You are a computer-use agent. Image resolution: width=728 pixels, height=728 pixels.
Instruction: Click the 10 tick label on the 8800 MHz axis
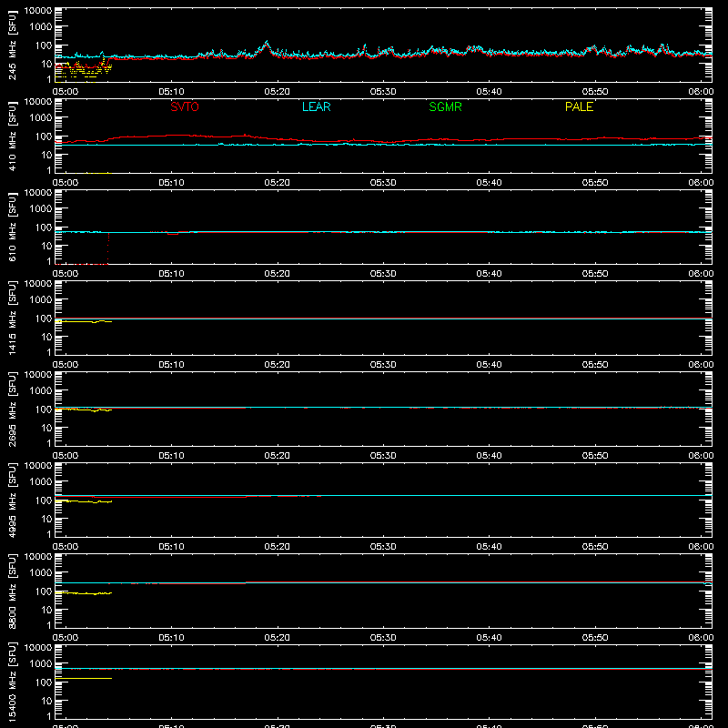(46, 610)
